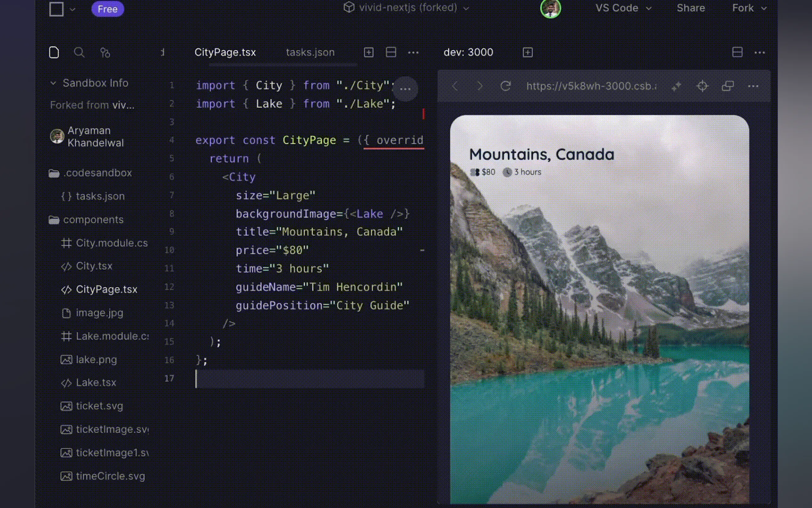
Task: Add a new devtool next to dev: 3000
Action: [x=527, y=52]
